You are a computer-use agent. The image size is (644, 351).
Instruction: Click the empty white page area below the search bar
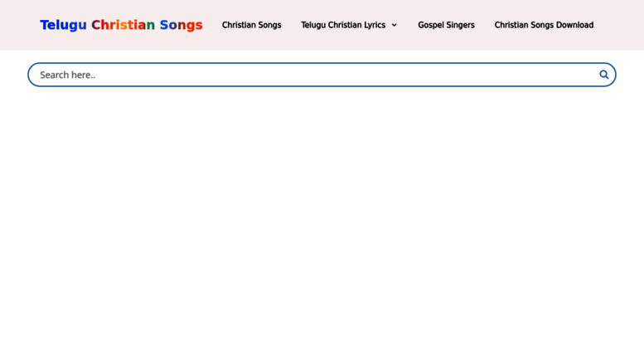coord(322,218)
